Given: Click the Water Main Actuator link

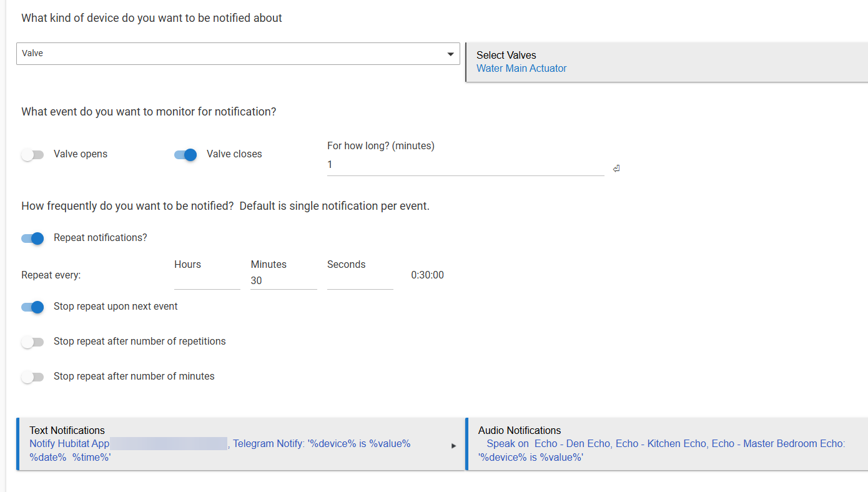Looking at the screenshot, I should point(521,69).
